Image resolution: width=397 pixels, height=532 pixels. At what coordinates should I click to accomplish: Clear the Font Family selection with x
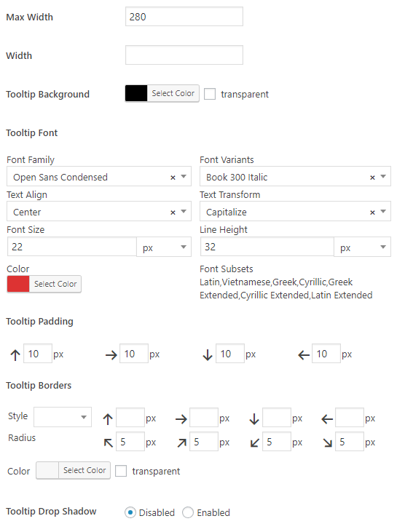173,178
